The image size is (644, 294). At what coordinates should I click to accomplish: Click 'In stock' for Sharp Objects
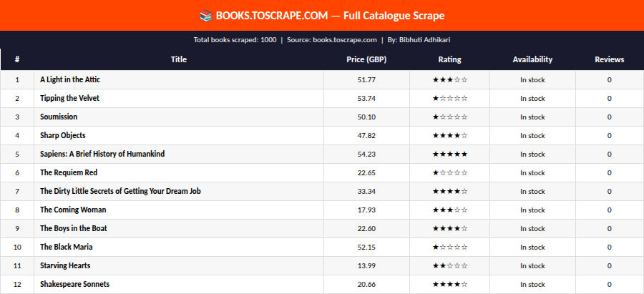click(532, 135)
